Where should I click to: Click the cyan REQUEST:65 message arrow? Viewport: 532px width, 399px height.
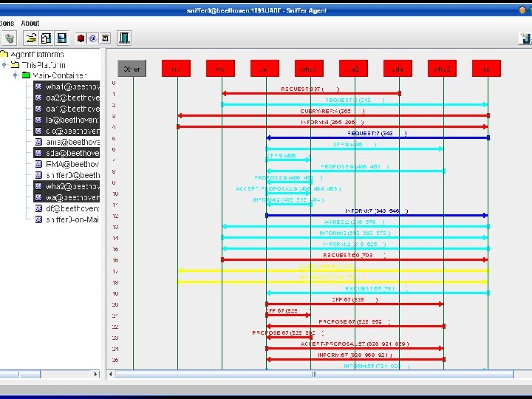[378, 293]
